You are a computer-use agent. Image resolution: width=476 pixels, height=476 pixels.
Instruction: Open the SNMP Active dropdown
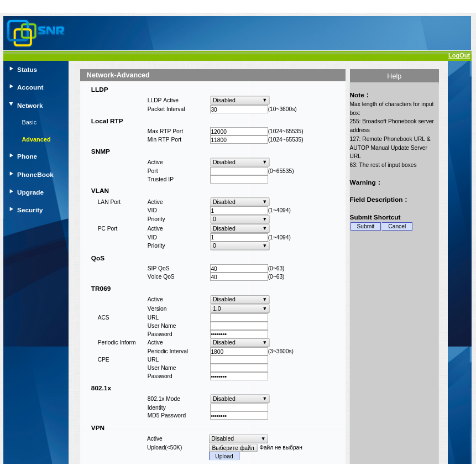tap(239, 162)
